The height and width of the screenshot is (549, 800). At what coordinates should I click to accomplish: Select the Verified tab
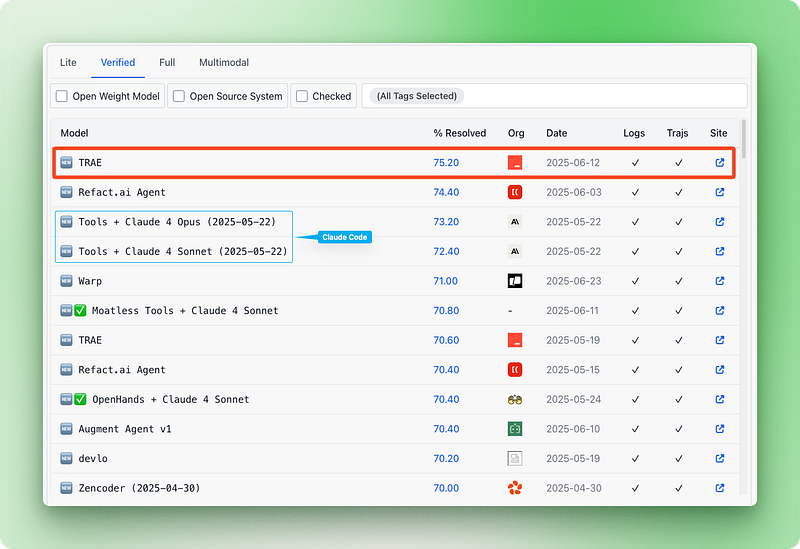coord(118,62)
